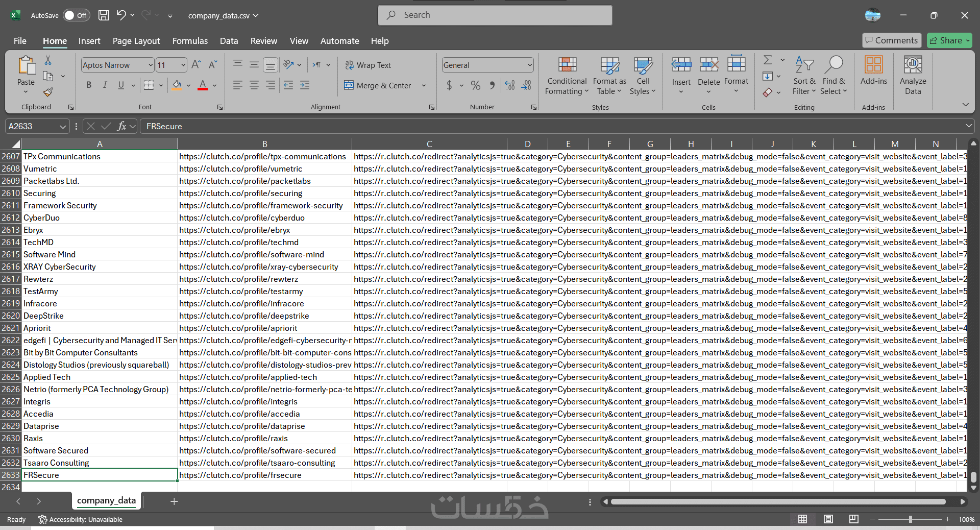Open the Automate tab
Screen dimensions: 980x530
pyautogui.click(x=339, y=41)
